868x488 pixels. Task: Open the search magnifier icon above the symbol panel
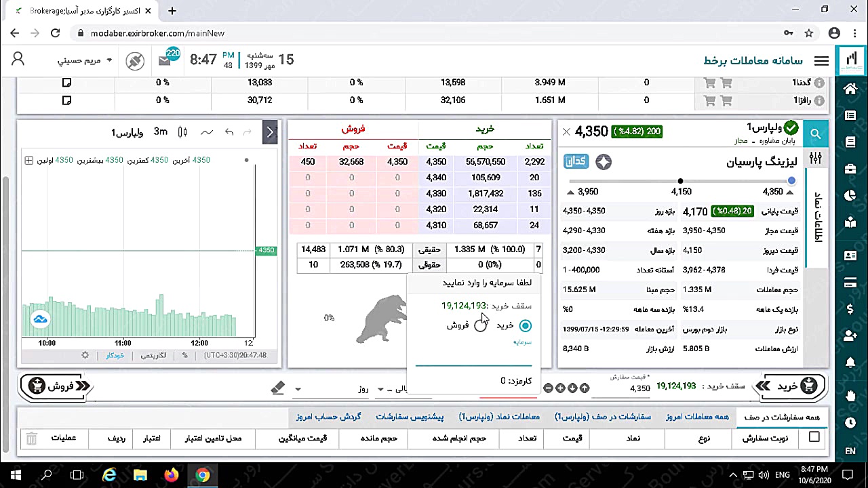(816, 134)
